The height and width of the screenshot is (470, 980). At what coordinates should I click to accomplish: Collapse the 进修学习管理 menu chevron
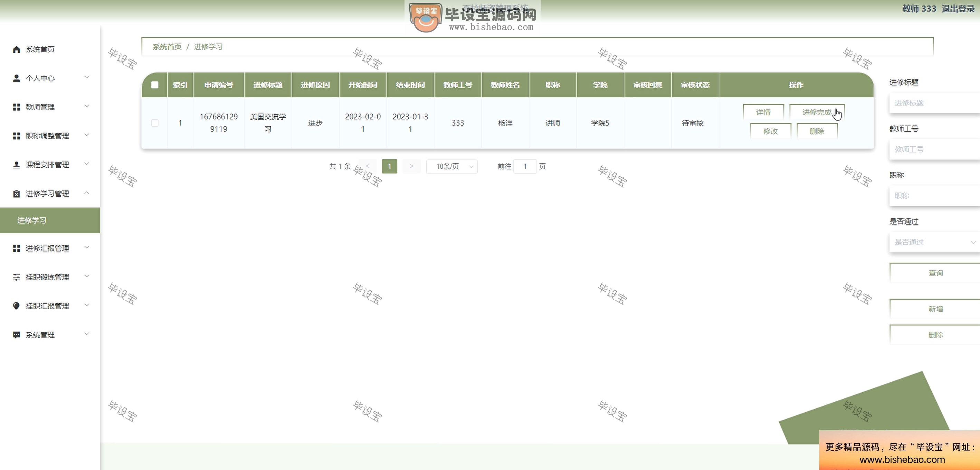[x=87, y=193]
